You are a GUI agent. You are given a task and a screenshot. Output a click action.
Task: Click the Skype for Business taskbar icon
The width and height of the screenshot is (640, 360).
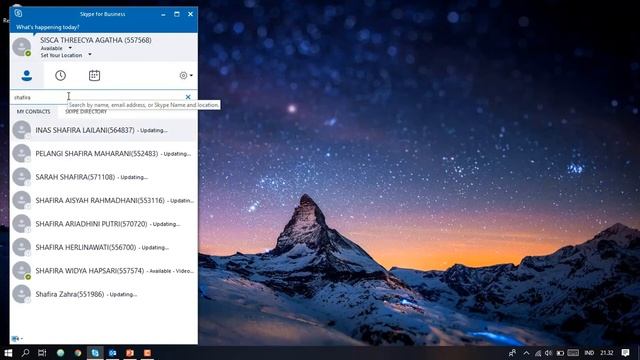tap(95, 353)
